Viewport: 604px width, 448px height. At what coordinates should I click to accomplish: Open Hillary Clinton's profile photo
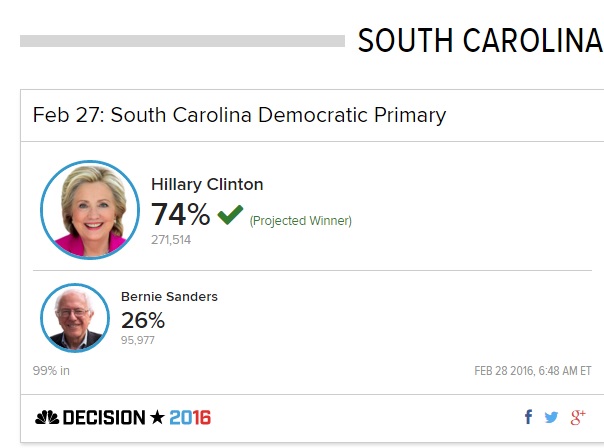click(x=90, y=210)
